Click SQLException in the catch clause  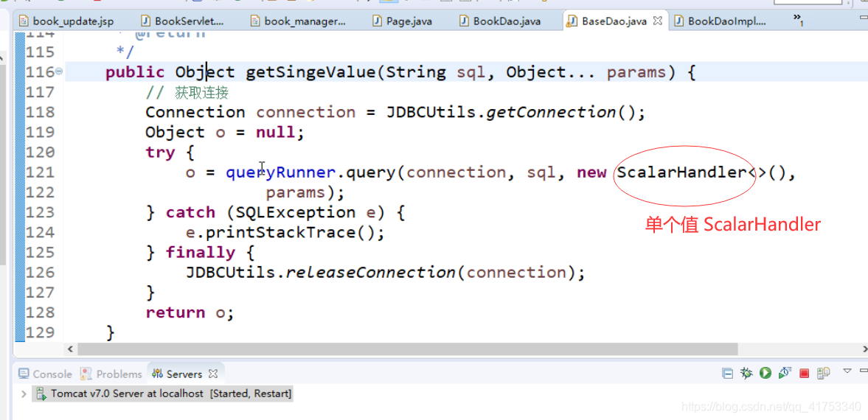tap(296, 212)
